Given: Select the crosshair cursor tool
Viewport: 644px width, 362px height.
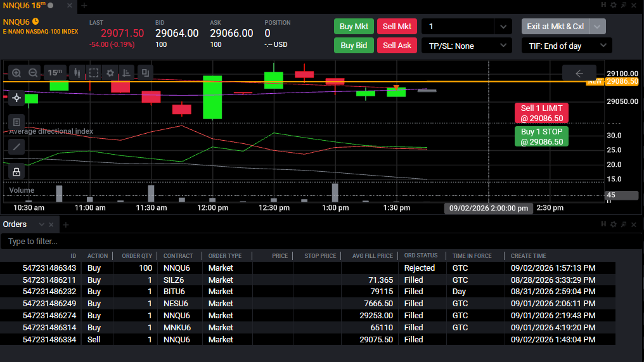Looking at the screenshot, I should (16, 98).
